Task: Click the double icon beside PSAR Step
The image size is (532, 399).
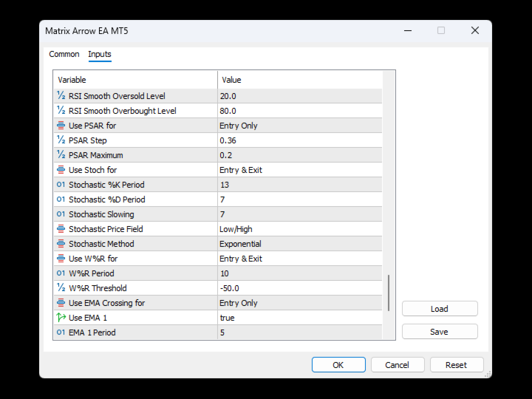Action: [61, 140]
